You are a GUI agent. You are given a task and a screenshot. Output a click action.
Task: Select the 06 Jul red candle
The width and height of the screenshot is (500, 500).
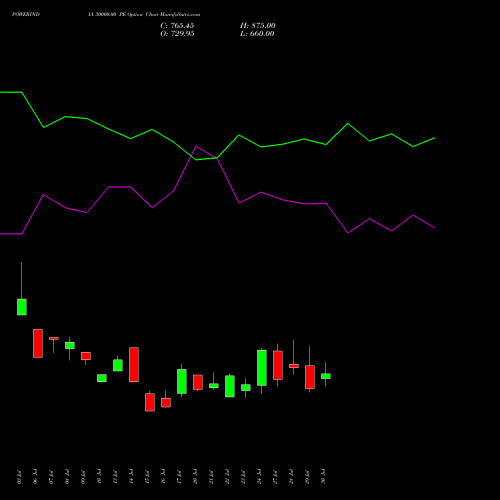(x=38, y=343)
